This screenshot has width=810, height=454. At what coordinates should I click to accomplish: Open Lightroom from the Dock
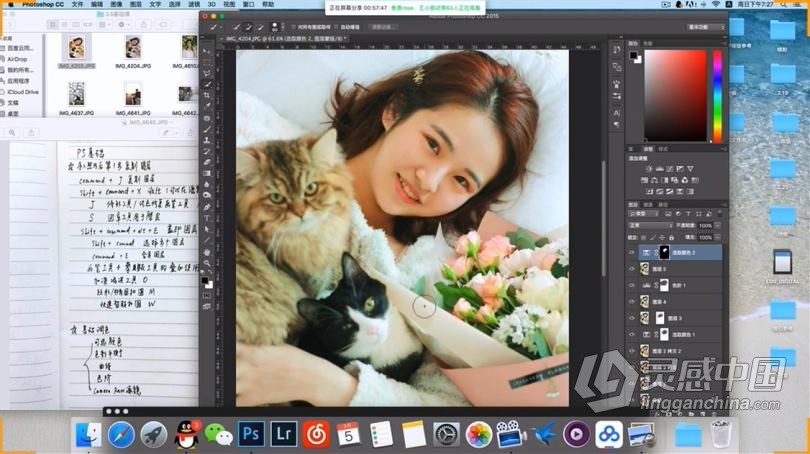284,433
